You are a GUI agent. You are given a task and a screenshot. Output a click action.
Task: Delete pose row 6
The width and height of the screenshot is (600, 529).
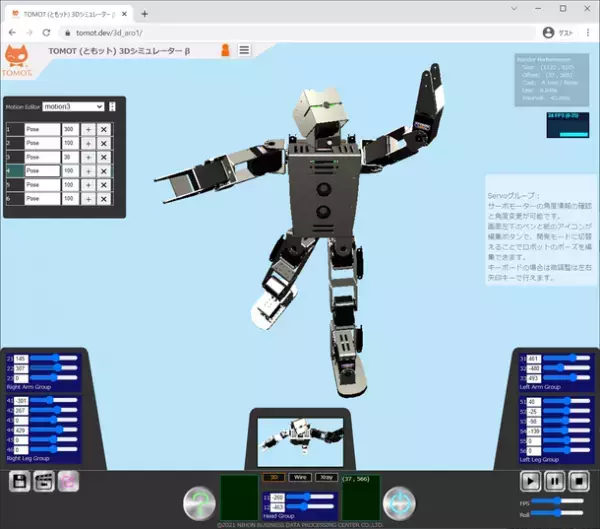point(104,199)
